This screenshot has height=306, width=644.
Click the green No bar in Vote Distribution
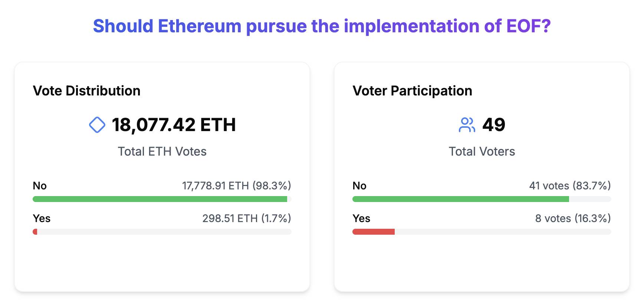click(160, 199)
